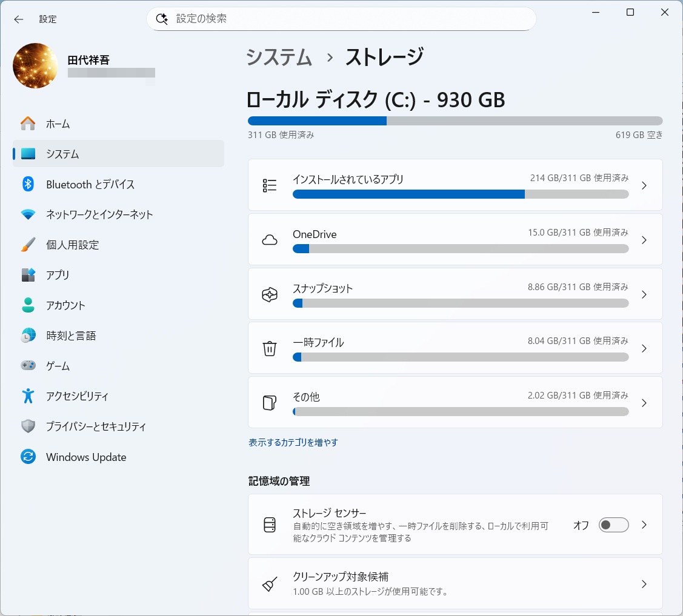Expand the インストールされているアプリ chevron
The width and height of the screenshot is (683, 616).
(644, 186)
